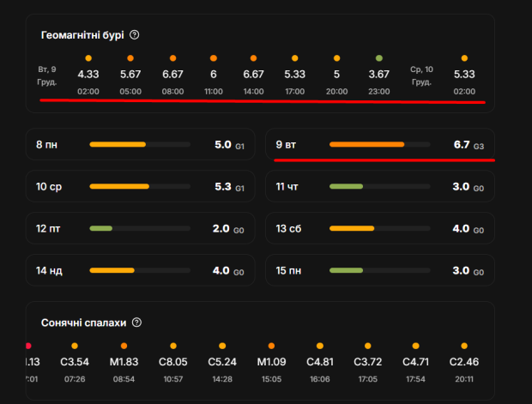Open the 10 ср forecast row
Viewport: 532px width, 404px height.
tap(140, 186)
